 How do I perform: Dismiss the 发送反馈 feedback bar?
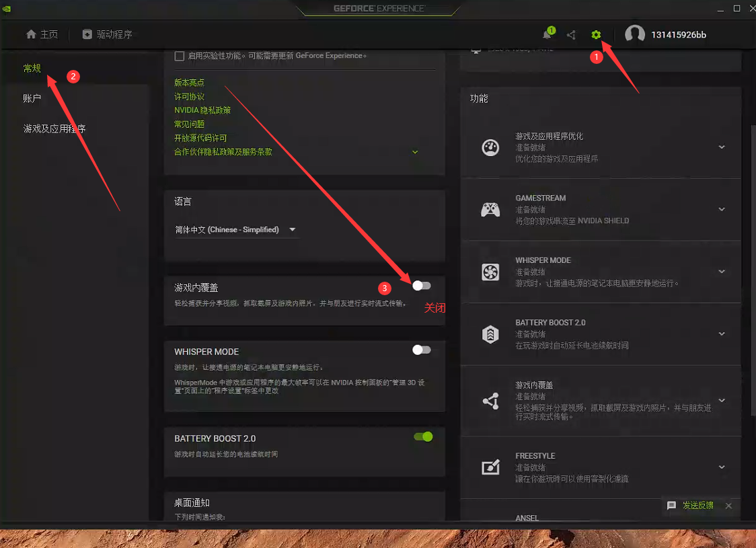coord(728,506)
